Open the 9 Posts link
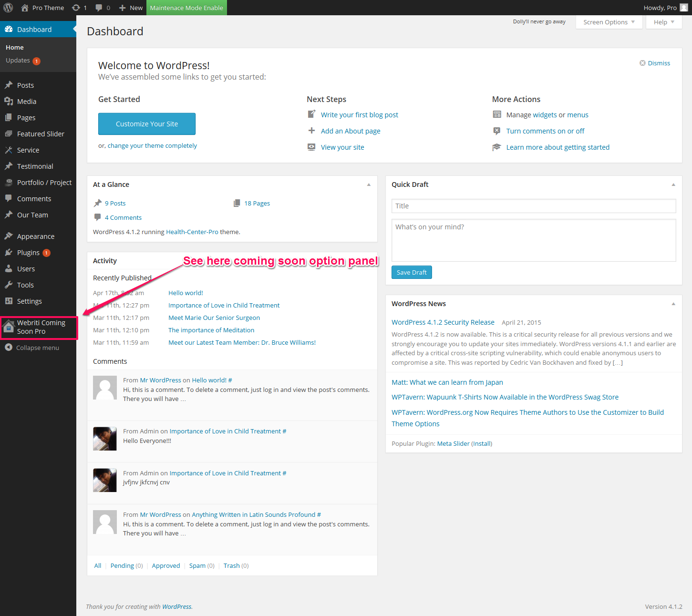 (115, 203)
